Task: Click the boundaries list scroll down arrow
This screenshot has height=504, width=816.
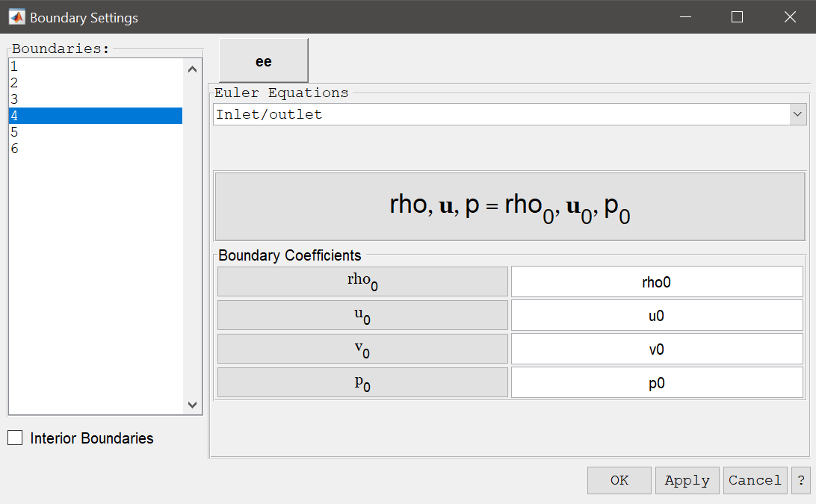Action: [192, 405]
